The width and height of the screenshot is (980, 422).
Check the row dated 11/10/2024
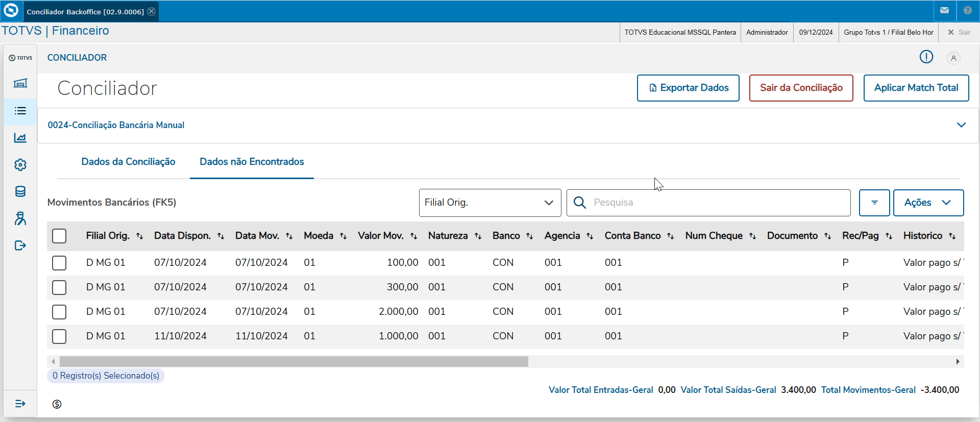(59, 336)
